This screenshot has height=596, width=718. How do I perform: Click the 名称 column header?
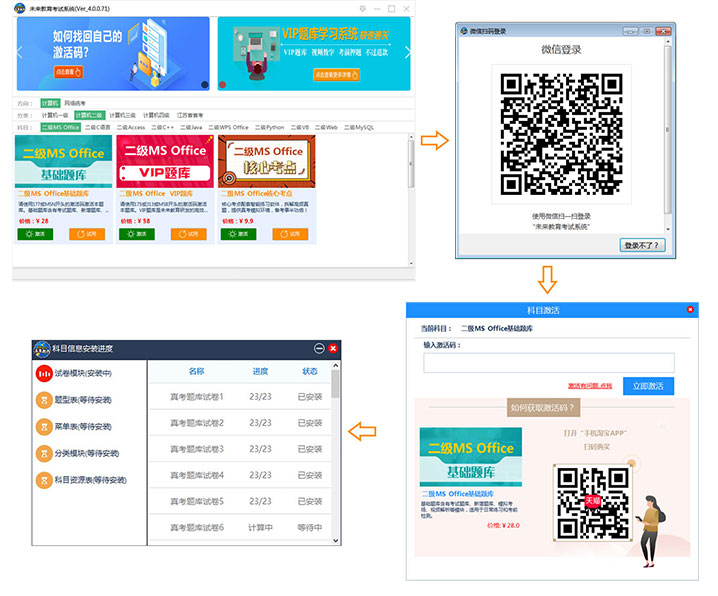(x=196, y=371)
